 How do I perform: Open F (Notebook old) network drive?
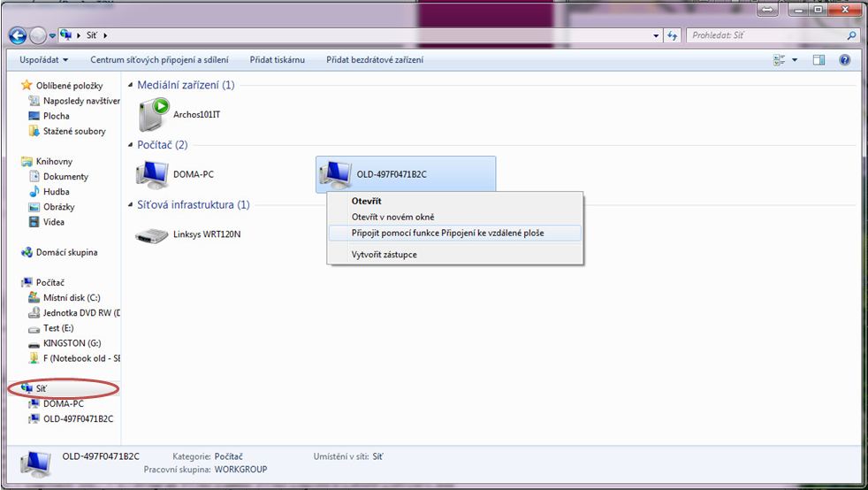74,358
